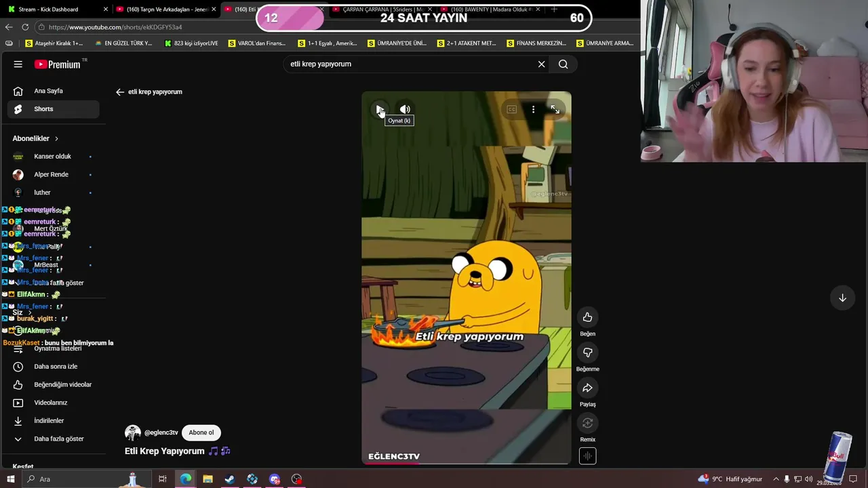Open the Kanser olduk subscription
This screenshot has width=868, height=488.
(53, 157)
